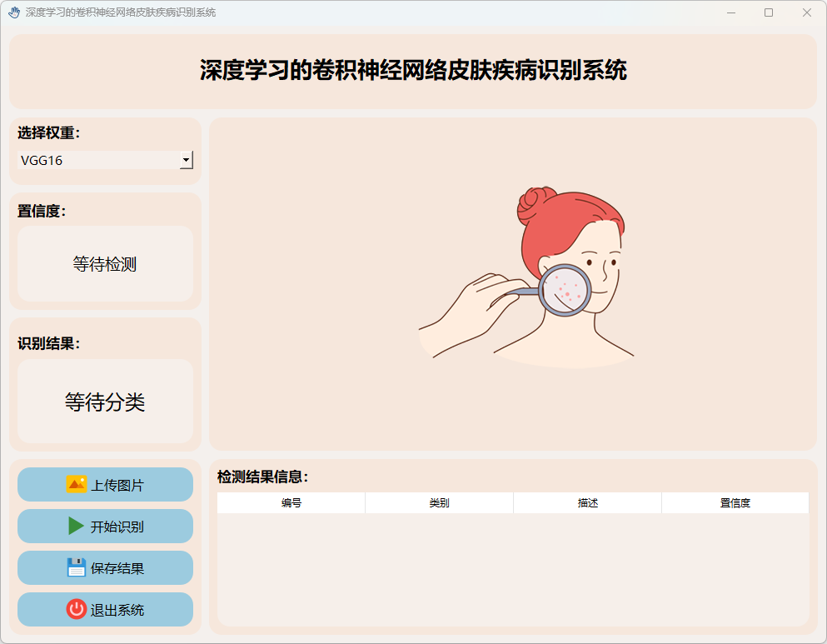Minimize the application window
The height and width of the screenshot is (644, 827).
731,12
